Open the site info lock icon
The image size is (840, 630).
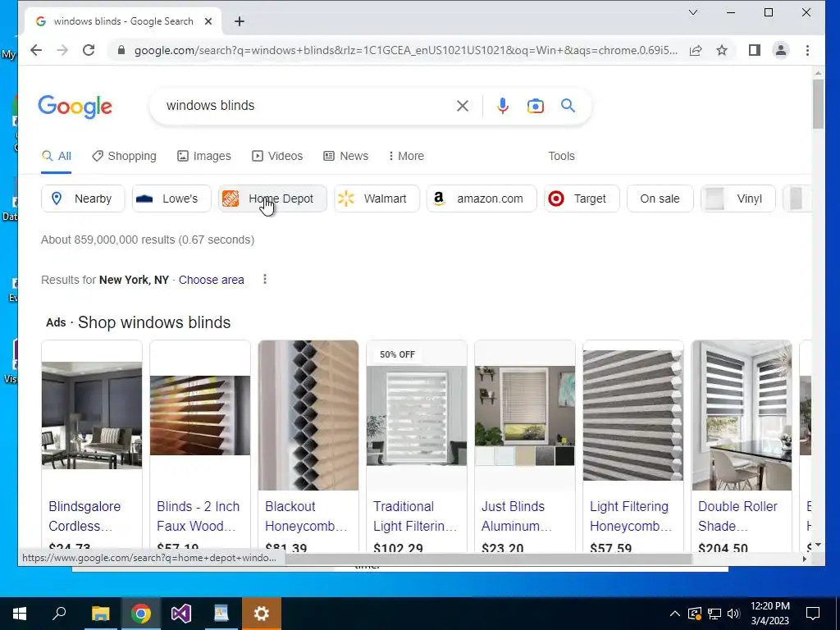121,50
